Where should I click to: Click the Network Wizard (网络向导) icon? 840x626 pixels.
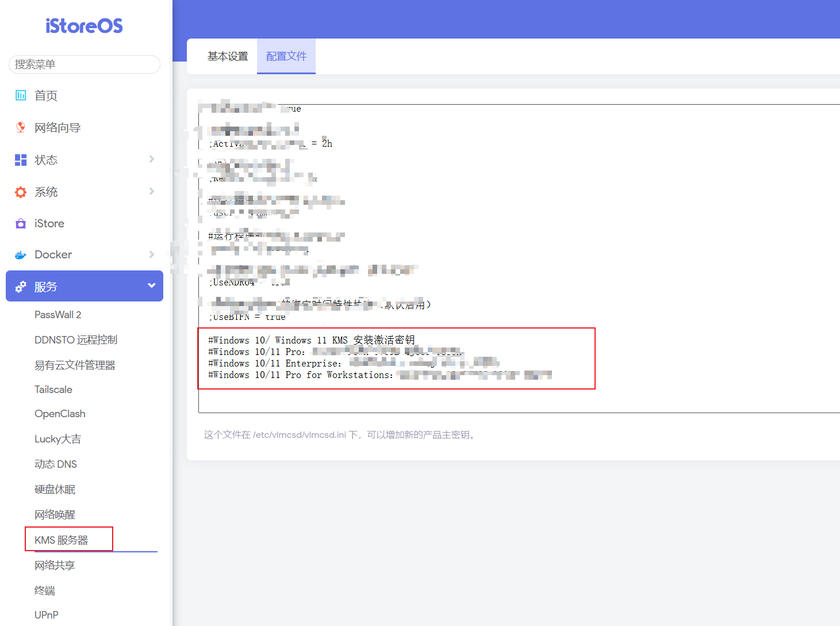pos(21,127)
